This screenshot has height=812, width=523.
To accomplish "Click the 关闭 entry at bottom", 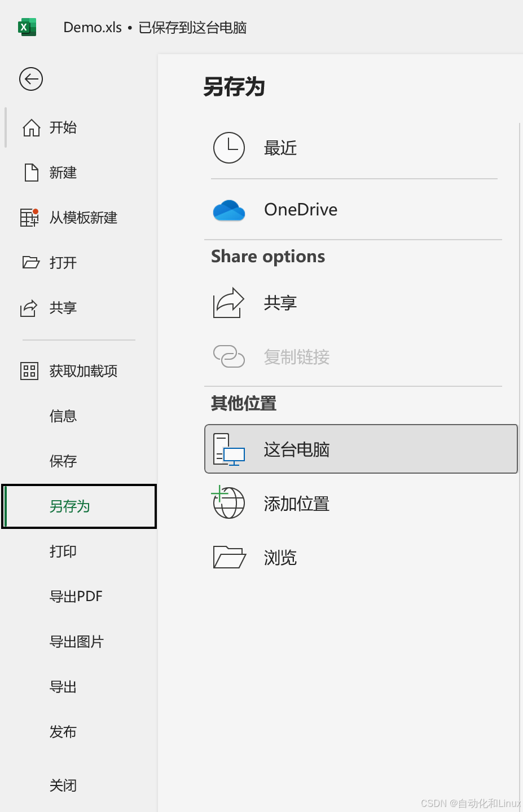I will (x=63, y=785).
